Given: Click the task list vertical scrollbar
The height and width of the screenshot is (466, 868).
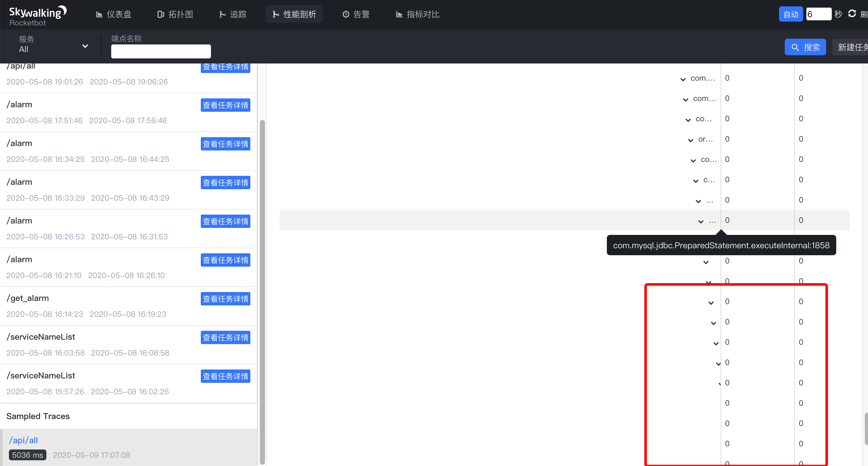Looking at the screenshot, I should tap(262, 292).
